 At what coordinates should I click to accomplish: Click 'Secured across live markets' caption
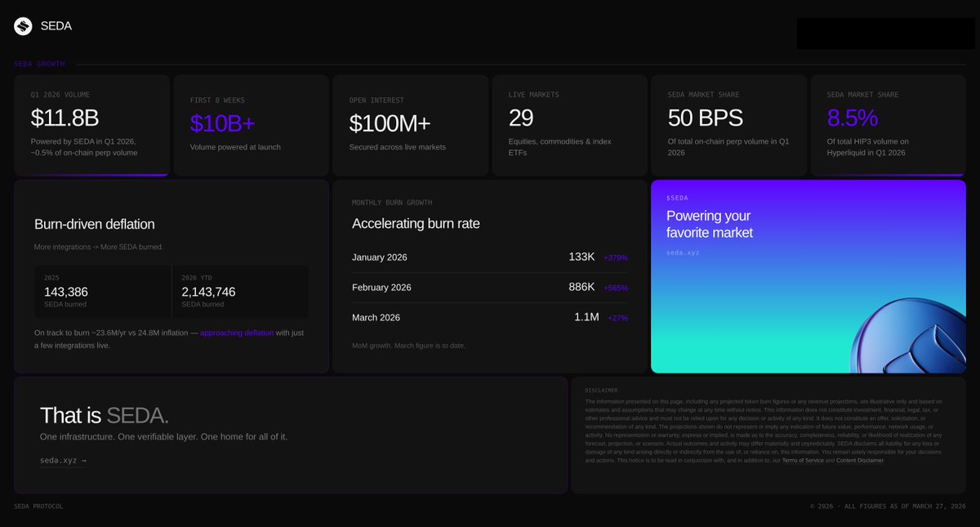(398, 147)
